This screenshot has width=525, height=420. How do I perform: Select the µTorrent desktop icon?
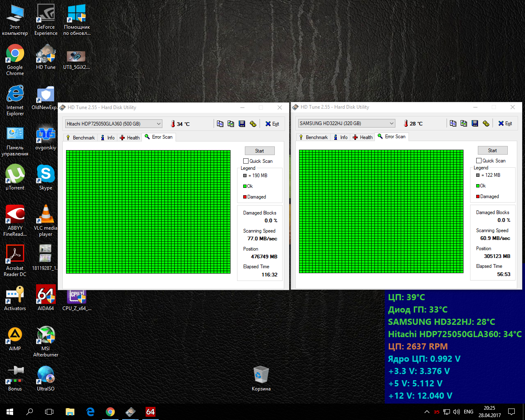15,178
